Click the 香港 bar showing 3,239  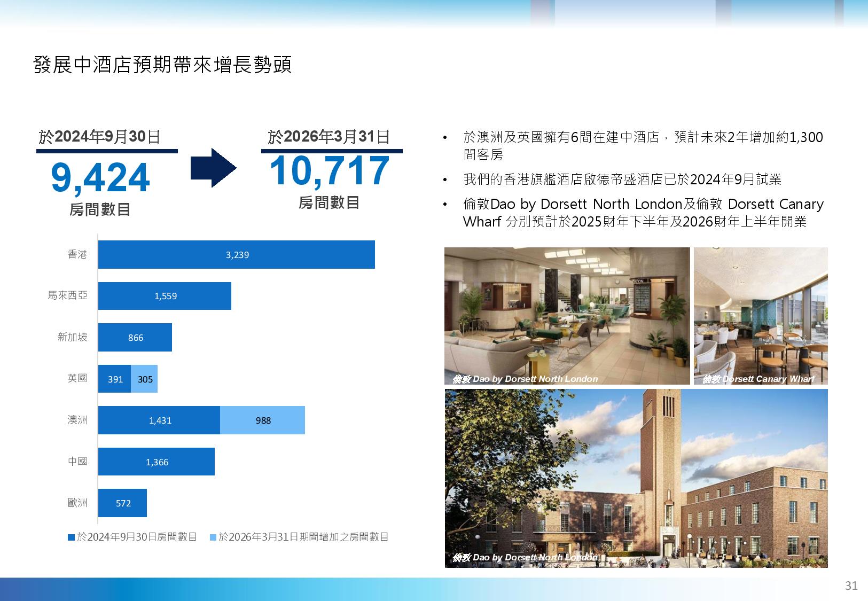[x=237, y=255]
